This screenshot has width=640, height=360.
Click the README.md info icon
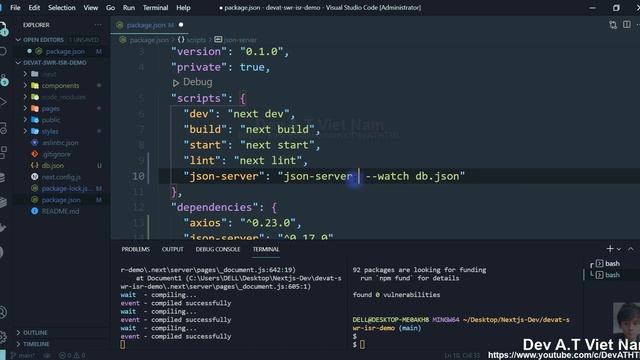pyautogui.click(x=35, y=211)
